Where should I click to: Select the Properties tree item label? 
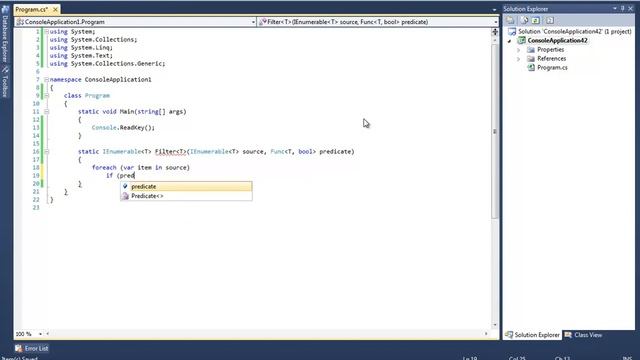pyautogui.click(x=551, y=50)
